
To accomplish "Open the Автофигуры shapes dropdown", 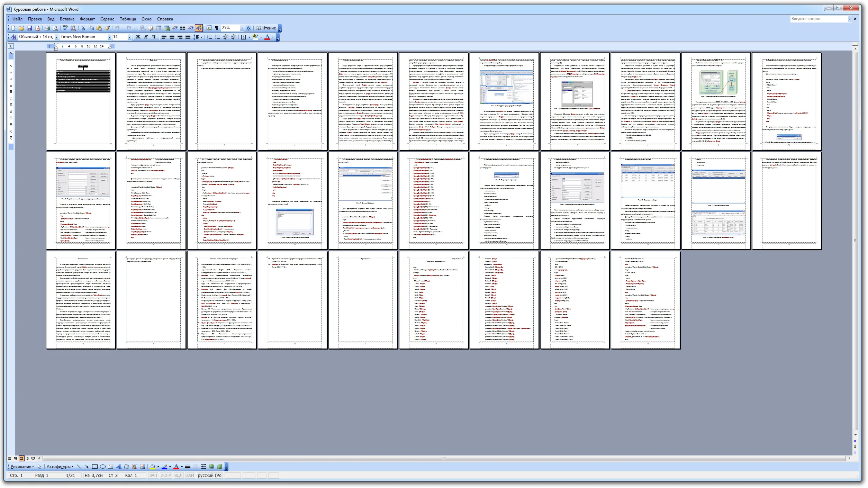I will coord(60,467).
